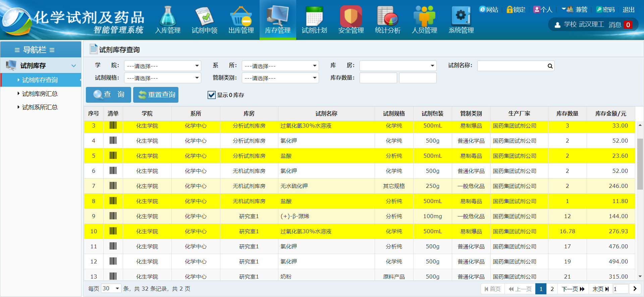
Task: Open 出库管理 basket icon
Action: pos(241,16)
